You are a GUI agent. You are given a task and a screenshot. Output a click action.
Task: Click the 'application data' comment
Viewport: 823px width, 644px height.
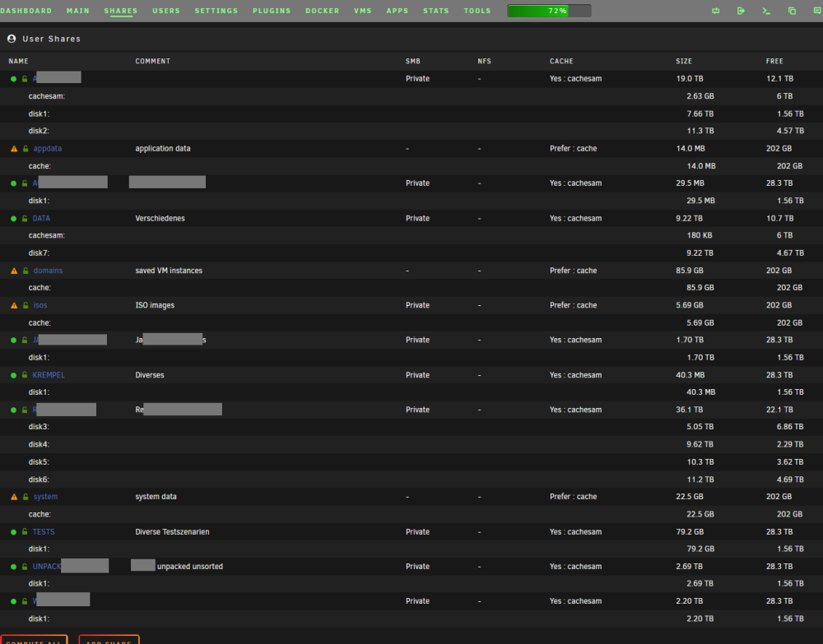[163, 149]
